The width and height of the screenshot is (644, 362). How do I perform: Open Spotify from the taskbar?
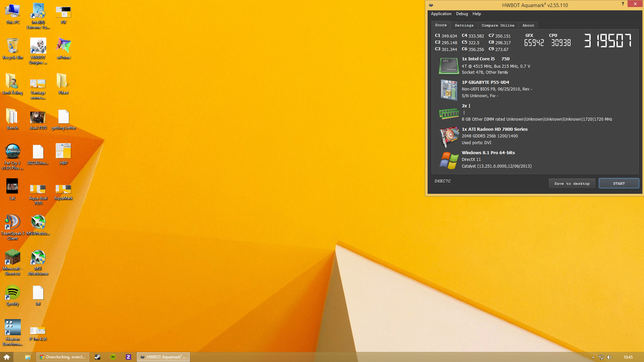pyautogui.click(x=113, y=357)
